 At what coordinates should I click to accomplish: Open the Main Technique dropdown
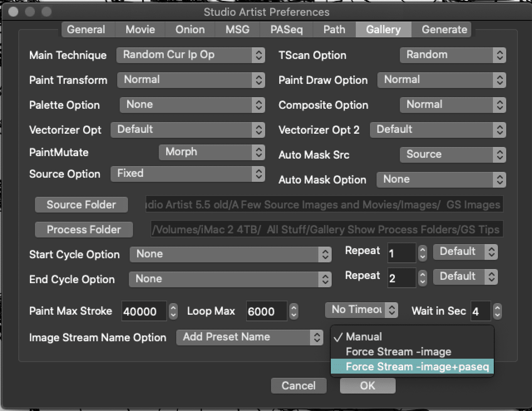click(x=190, y=55)
